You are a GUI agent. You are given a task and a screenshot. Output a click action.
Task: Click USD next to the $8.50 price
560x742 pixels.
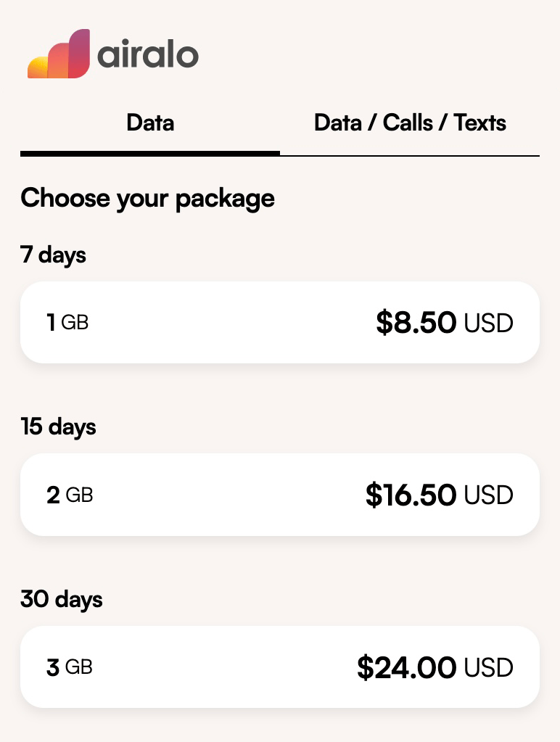point(488,323)
